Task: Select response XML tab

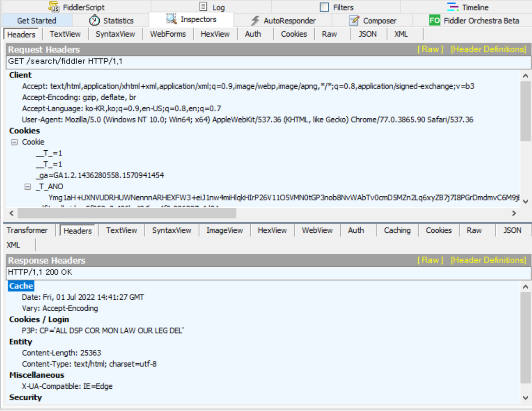Action: 13,245
